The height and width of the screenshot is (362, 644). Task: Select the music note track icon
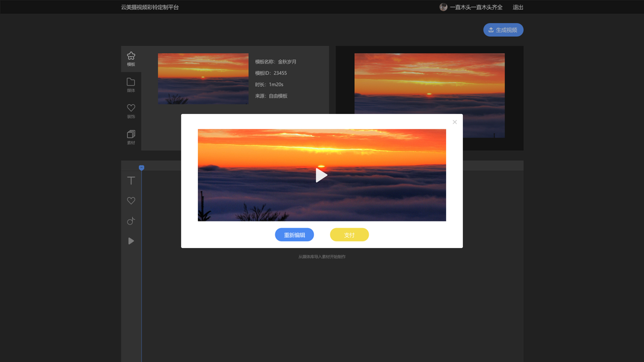131,221
